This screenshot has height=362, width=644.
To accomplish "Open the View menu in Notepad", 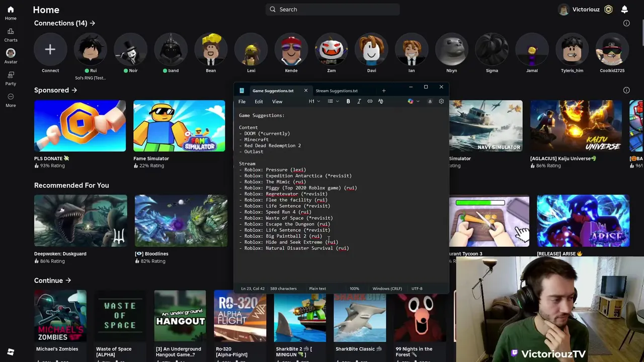I will [x=277, y=102].
